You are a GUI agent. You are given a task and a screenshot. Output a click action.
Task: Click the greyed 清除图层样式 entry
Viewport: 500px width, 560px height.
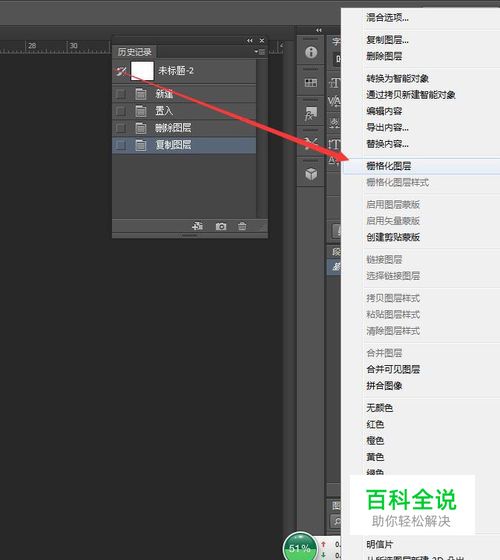pyautogui.click(x=393, y=331)
